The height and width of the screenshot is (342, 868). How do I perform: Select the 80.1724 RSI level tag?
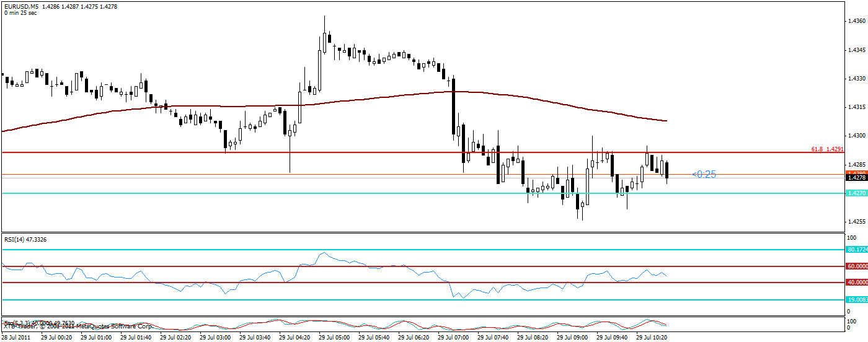click(857, 250)
